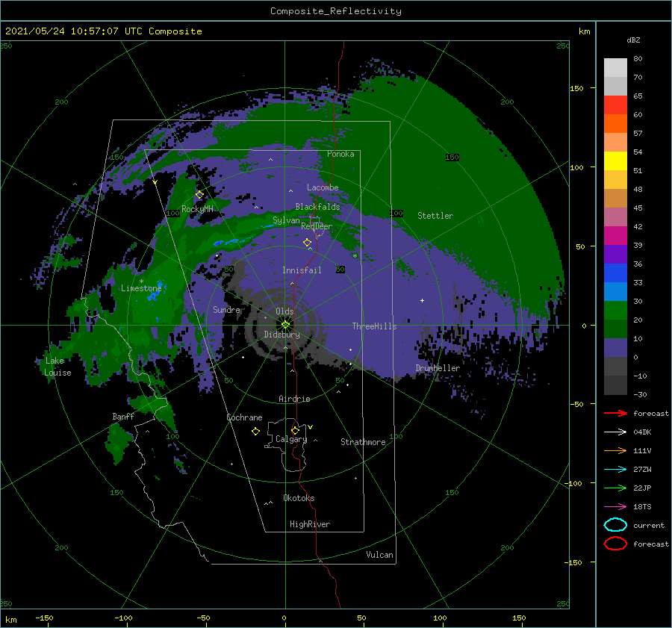Screen dimensions: 672x628
Task: Click the '22JP' legend text
Action: tap(642, 488)
